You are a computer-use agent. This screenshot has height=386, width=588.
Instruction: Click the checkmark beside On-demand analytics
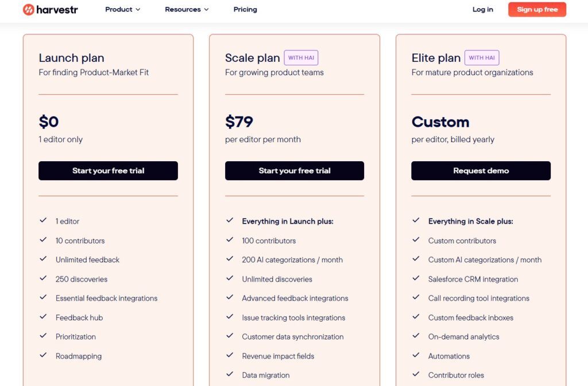pyautogui.click(x=416, y=337)
